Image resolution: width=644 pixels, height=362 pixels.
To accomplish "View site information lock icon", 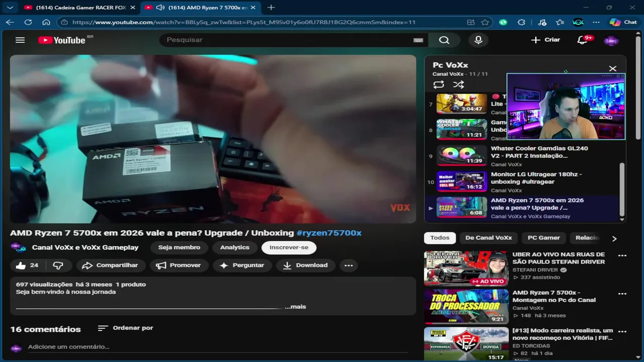I will (x=63, y=22).
